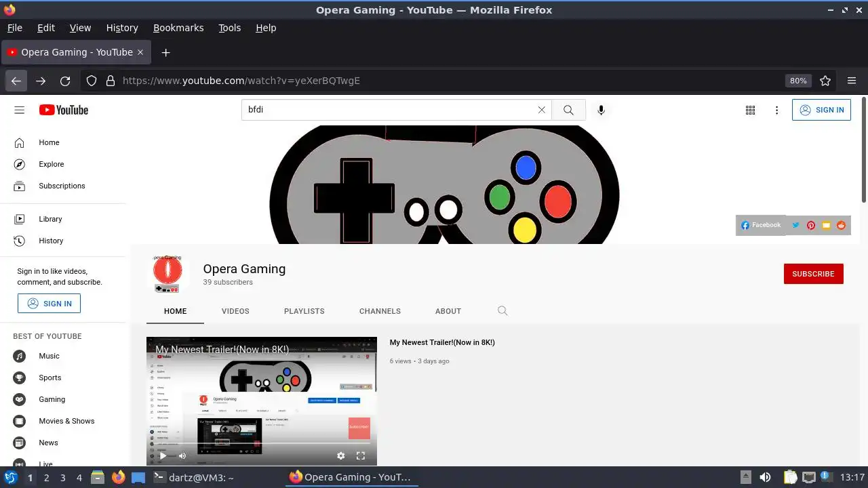
Task: Reload the current page
Action: tap(65, 81)
